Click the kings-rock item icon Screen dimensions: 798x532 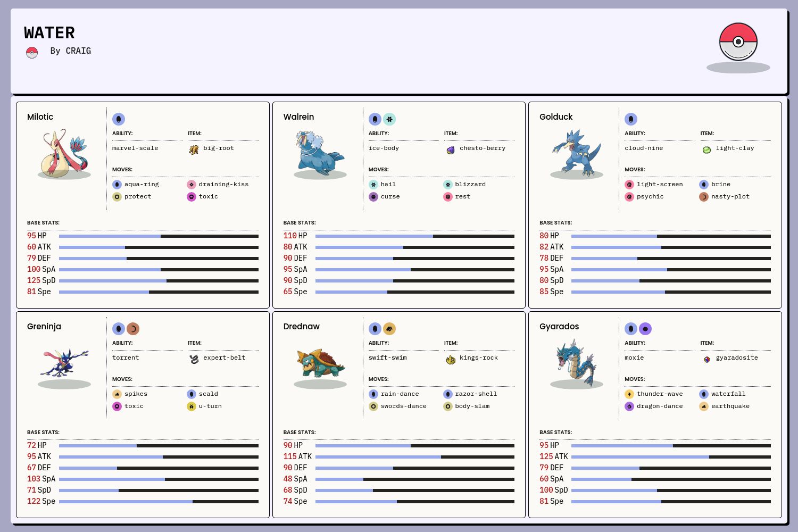click(x=451, y=360)
